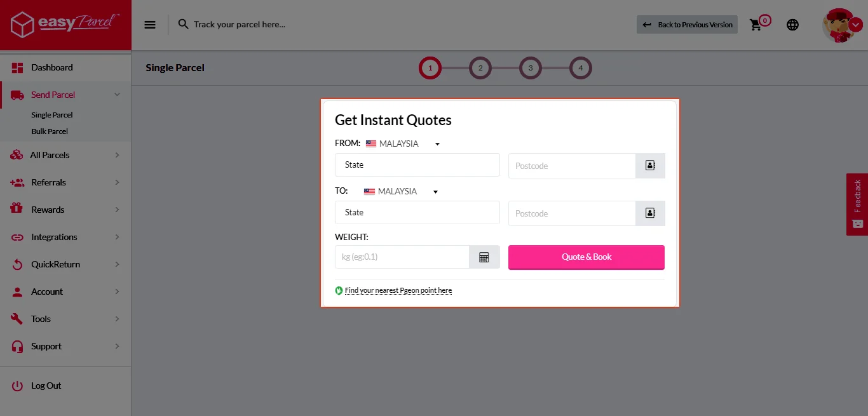
Task: Click the easyParcel logo
Action: click(x=65, y=25)
